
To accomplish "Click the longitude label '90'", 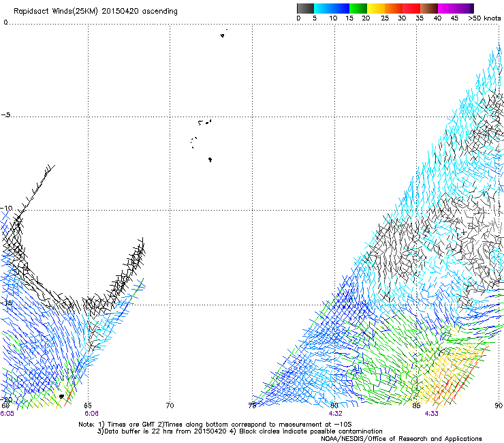I will click(499, 406).
